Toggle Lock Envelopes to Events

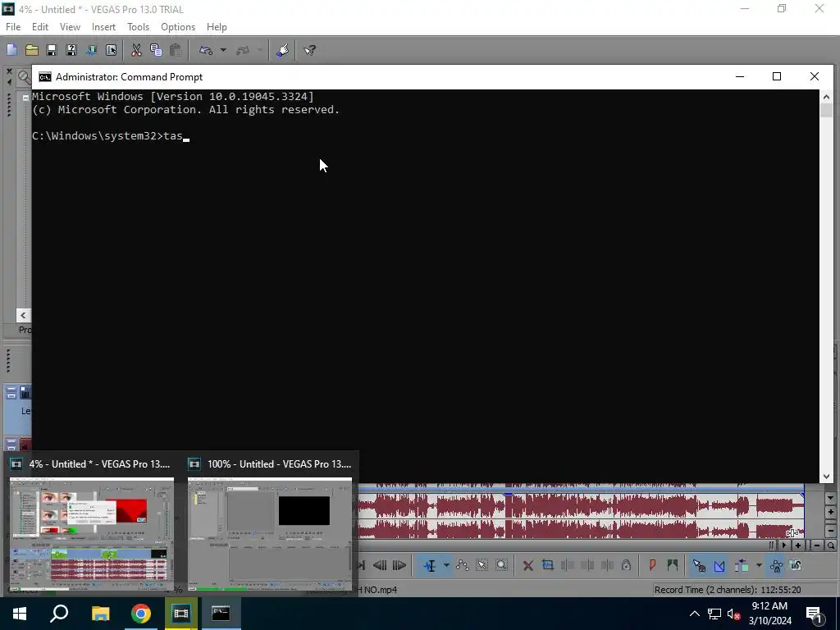click(776, 565)
